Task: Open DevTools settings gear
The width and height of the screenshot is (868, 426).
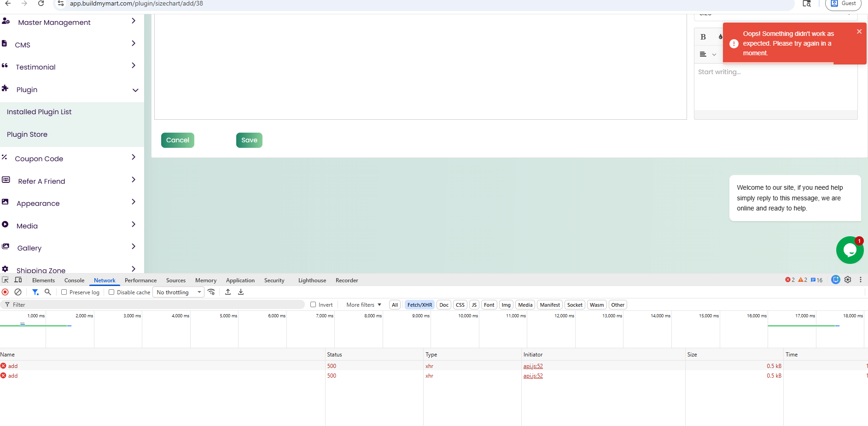Action: coord(848,280)
